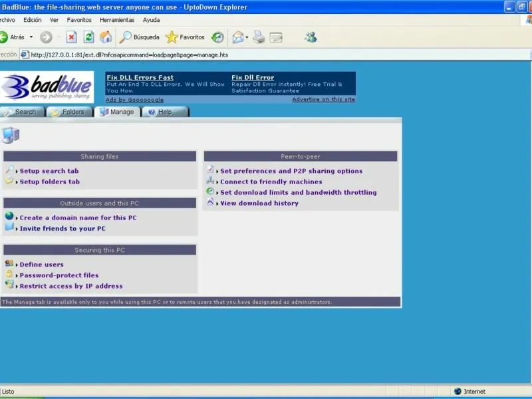Click the magnifier icon beside Setup search tab
Viewport: 532px width, 399px height.
[9, 170]
